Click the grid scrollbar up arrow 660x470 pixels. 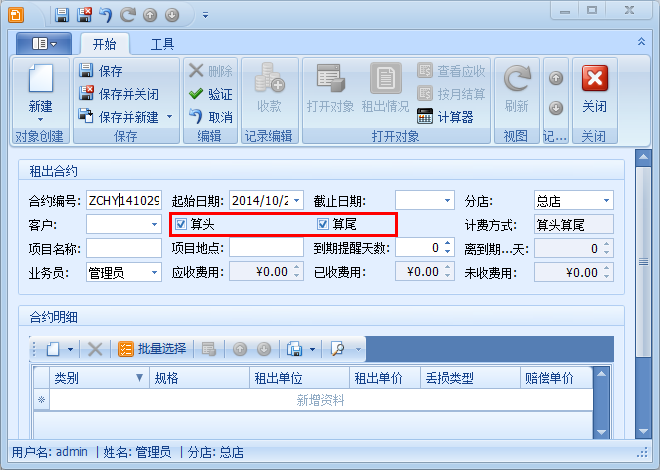(x=601, y=374)
